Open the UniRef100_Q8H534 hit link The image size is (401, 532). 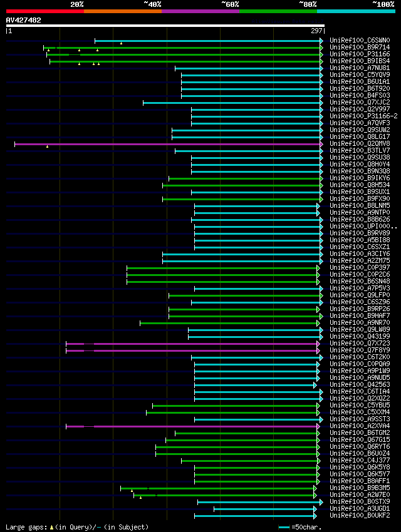point(360,185)
